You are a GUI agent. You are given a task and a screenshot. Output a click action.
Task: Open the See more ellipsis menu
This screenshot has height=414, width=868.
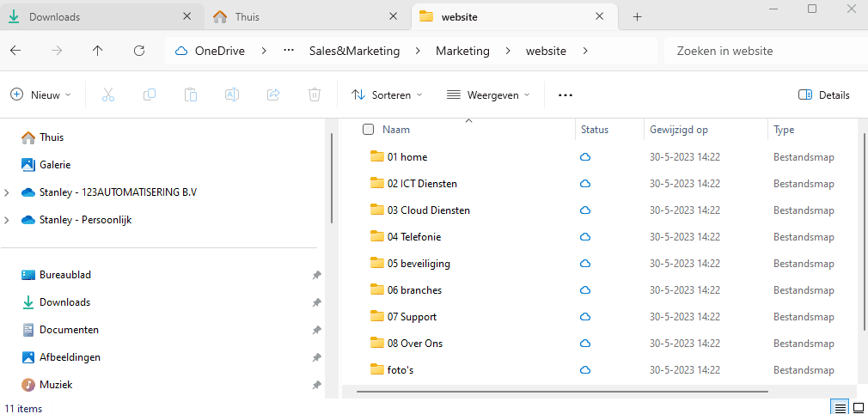point(565,95)
